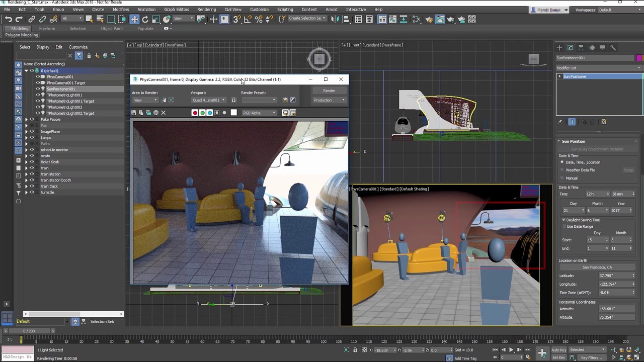This screenshot has height=362, width=644.
Task: Open the Create tab in command panel
Action: pyautogui.click(x=559, y=47)
